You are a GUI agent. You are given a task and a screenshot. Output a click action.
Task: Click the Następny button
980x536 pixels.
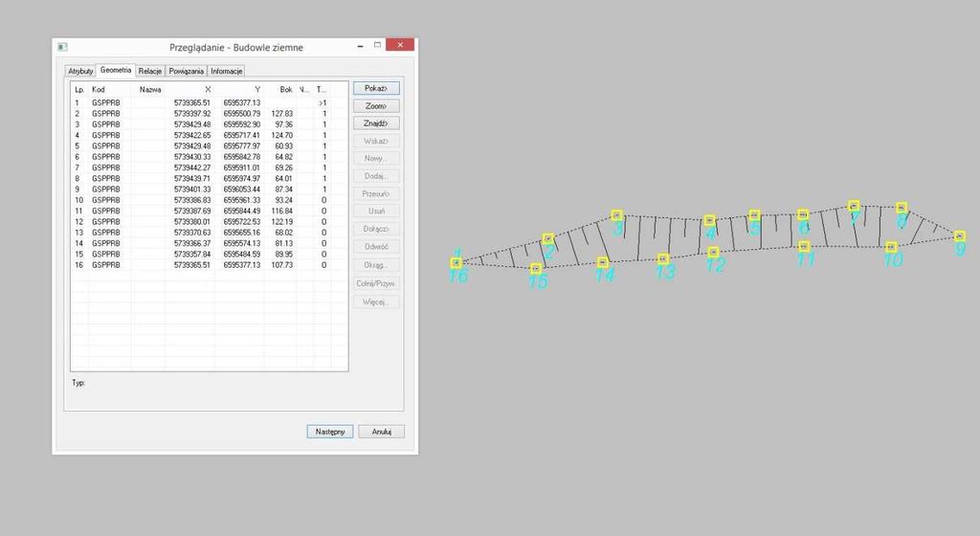[330, 432]
